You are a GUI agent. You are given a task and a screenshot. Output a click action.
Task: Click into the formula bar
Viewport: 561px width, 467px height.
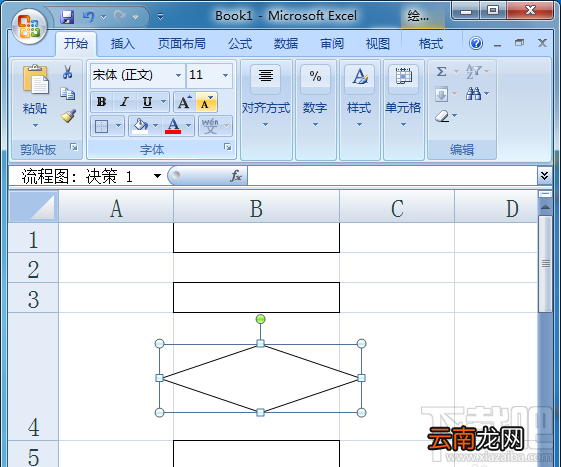[x=392, y=176]
